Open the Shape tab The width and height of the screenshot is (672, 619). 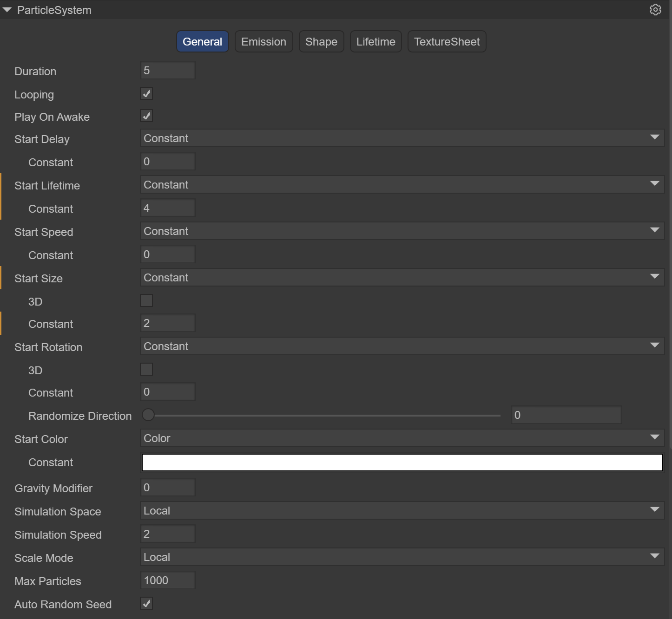[x=321, y=42]
